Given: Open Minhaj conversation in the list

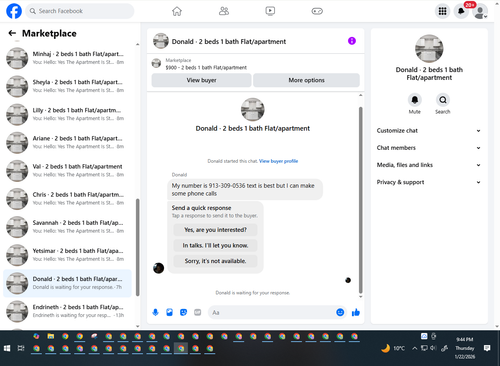Looking at the screenshot, I should pos(67,58).
